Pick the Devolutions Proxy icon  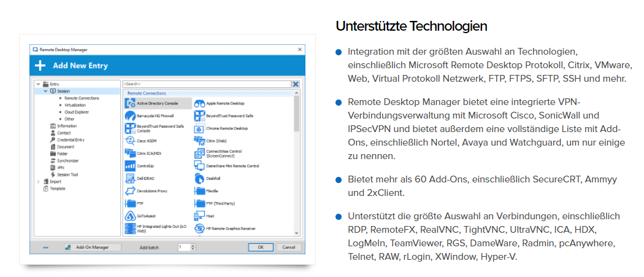[130, 191]
